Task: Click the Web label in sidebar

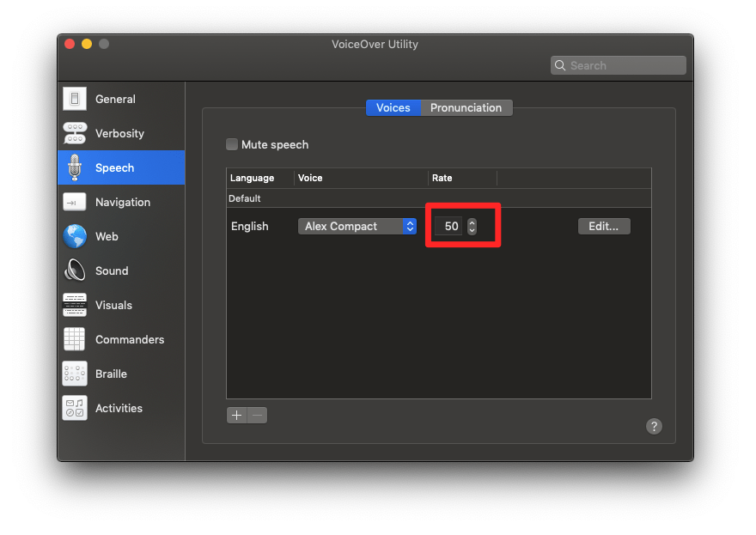Action: 107,237
